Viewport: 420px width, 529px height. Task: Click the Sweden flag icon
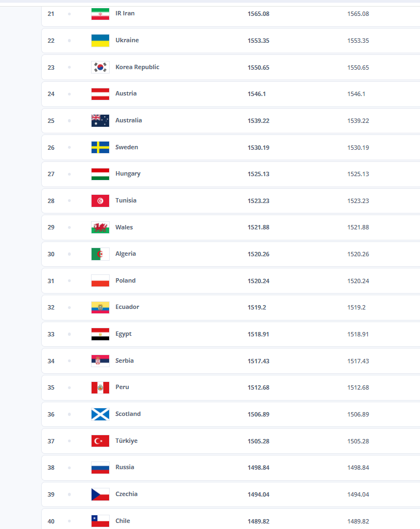click(x=100, y=147)
